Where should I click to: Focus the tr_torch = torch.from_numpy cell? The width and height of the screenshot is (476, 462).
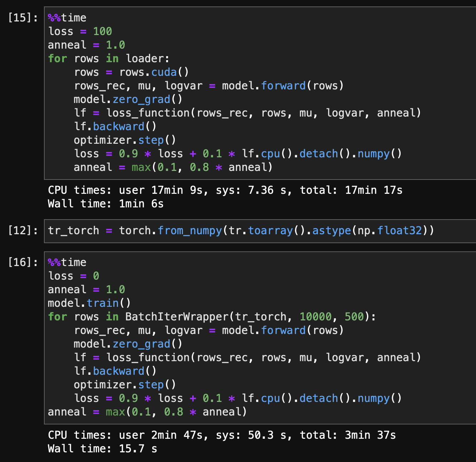pyautogui.click(x=260, y=231)
